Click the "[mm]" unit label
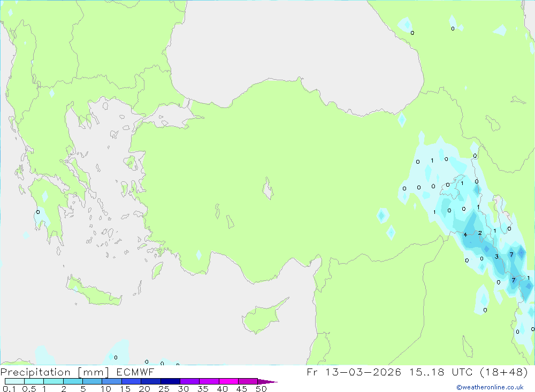Viewport: 535px width, 392px height. coord(94,372)
